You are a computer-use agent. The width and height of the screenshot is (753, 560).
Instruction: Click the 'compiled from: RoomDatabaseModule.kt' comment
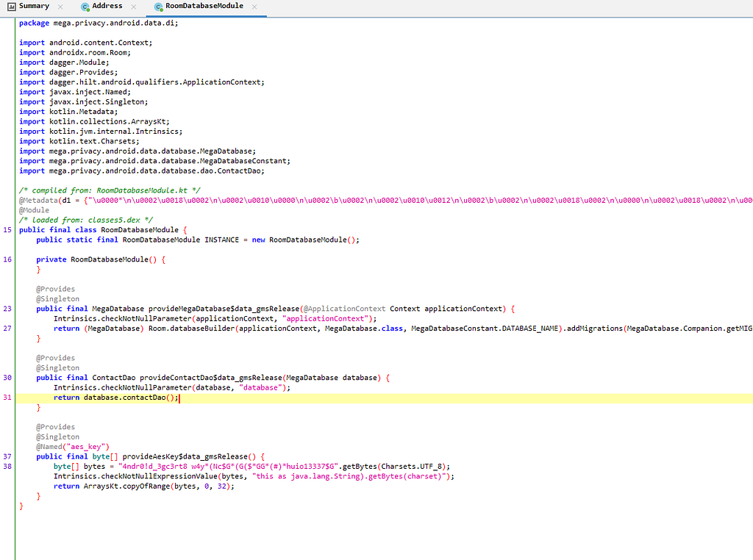[x=110, y=190]
